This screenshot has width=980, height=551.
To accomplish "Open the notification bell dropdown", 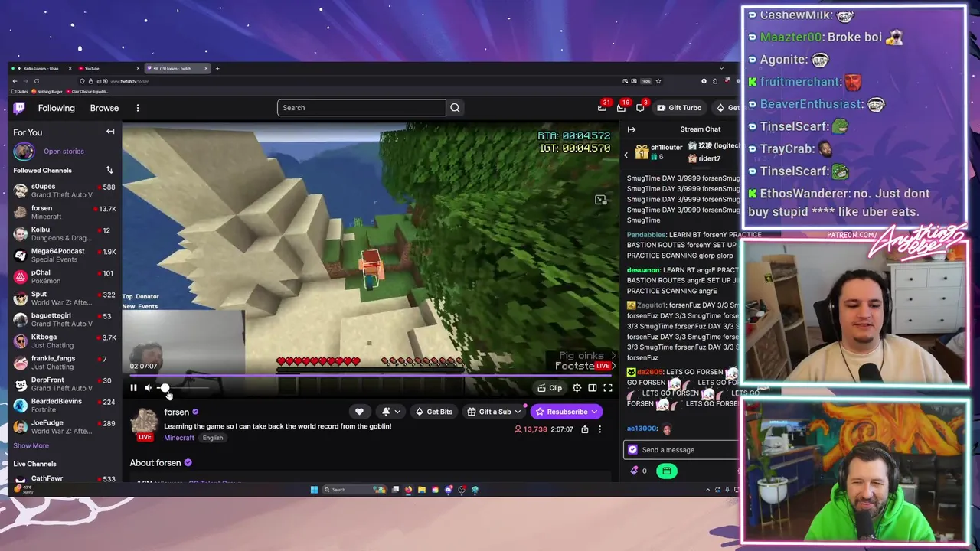I will [x=390, y=412].
